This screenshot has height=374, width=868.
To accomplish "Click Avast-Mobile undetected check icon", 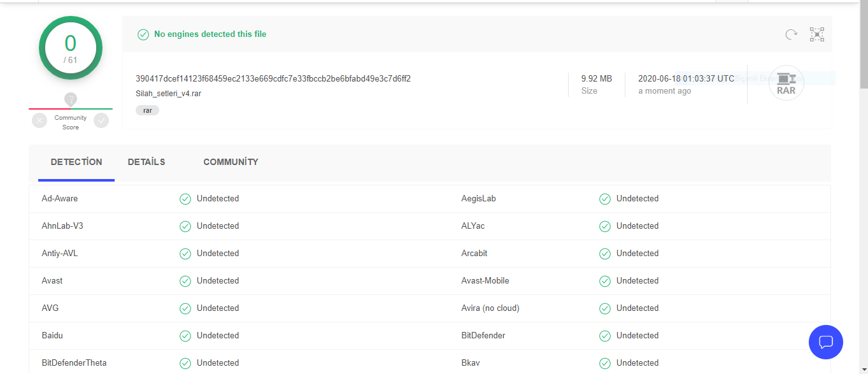I will [x=605, y=281].
